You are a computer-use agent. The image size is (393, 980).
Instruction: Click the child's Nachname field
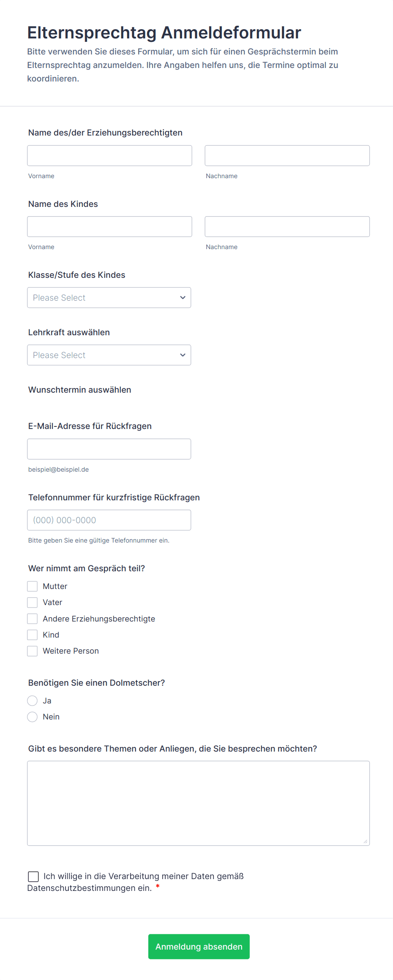[x=287, y=226]
